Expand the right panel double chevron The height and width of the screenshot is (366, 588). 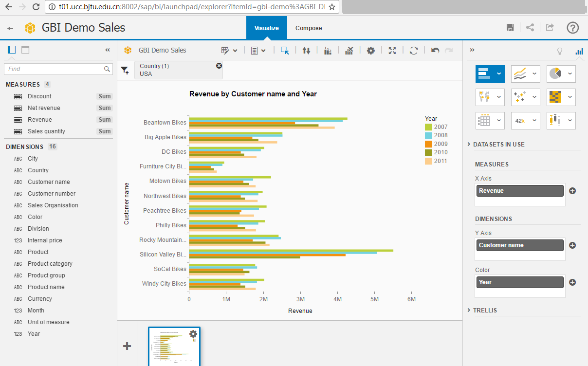click(x=472, y=50)
